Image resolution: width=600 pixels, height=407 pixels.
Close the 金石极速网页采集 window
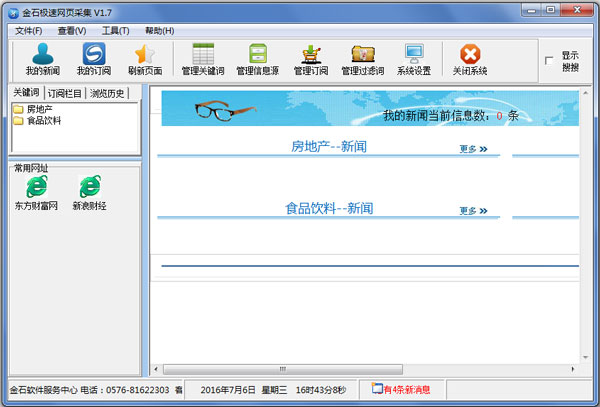click(x=577, y=10)
